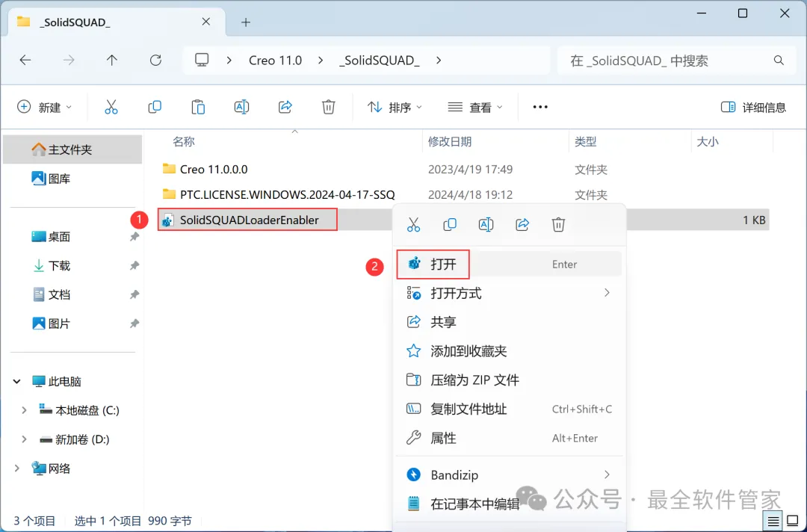Sort by the 修改日期 column header
The width and height of the screenshot is (807, 532).
click(450, 141)
